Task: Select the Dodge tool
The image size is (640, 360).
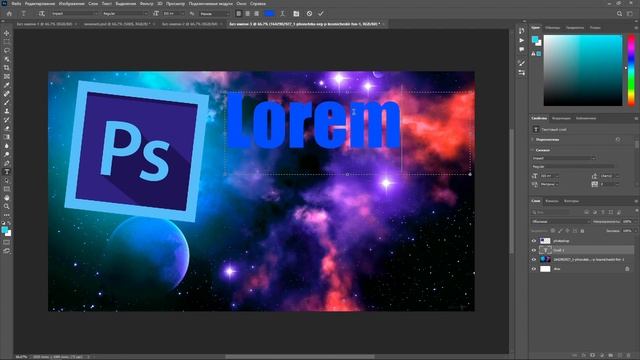Action: pyautogui.click(x=7, y=155)
